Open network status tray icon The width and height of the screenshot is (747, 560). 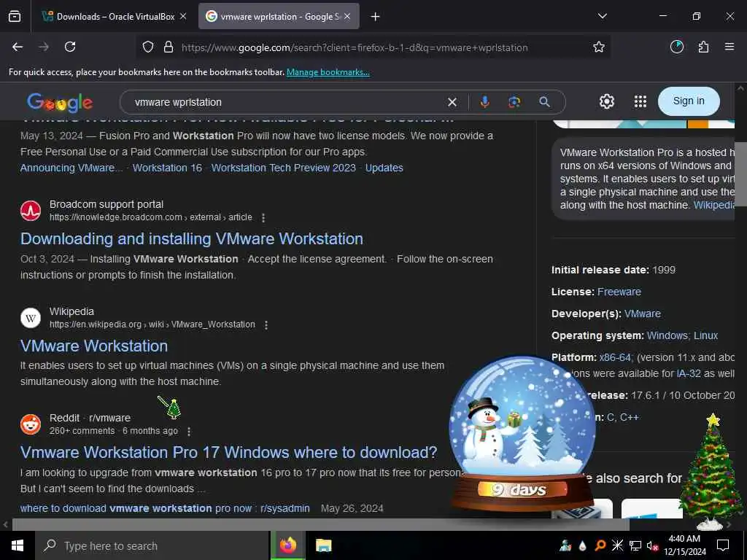tap(635, 545)
